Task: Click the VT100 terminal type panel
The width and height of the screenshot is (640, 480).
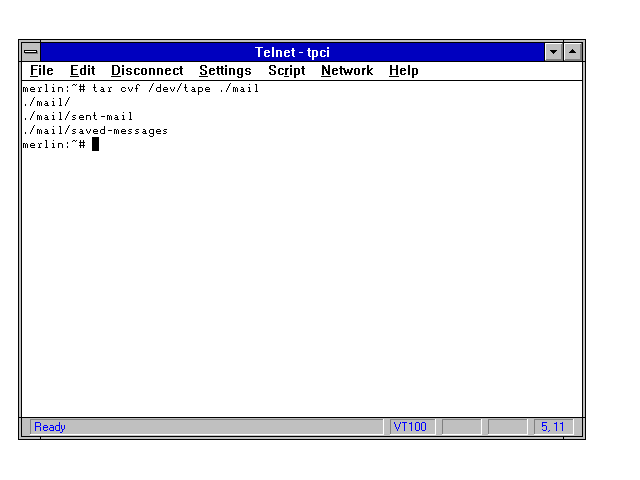Action: [x=410, y=427]
